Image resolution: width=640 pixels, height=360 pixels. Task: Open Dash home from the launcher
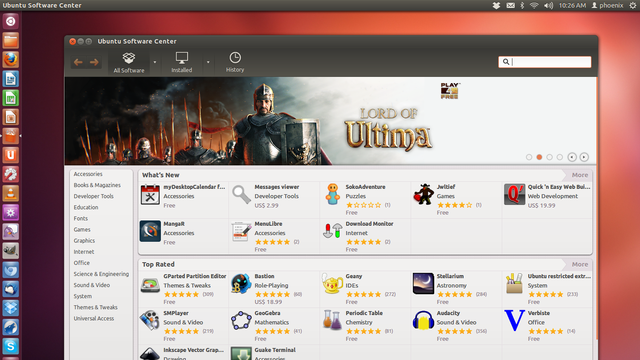click(x=11, y=21)
